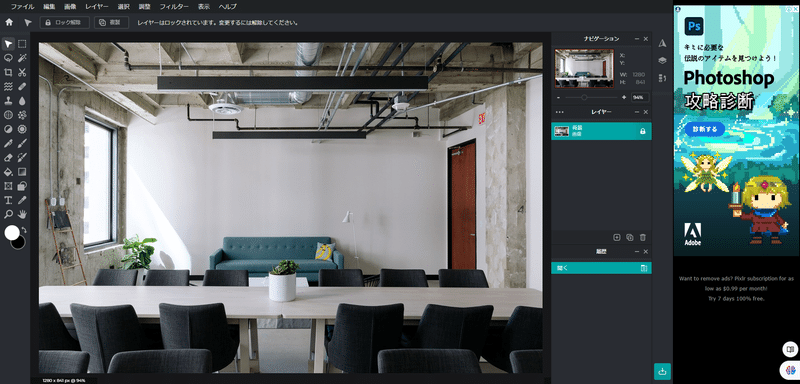Image resolution: width=800 pixels, height=384 pixels.
Task: Open the 画像 menu
Action: point(70,7)
